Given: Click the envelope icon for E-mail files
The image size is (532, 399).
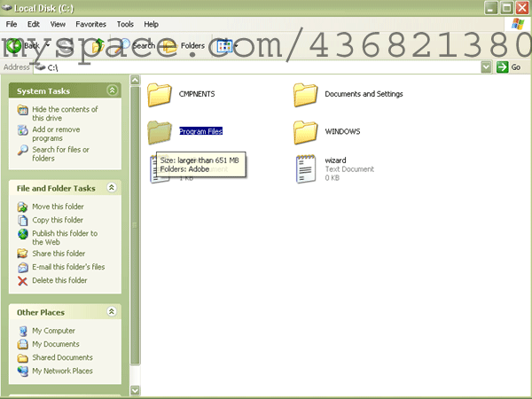Looking at the screenshot, I should point(23,268).
